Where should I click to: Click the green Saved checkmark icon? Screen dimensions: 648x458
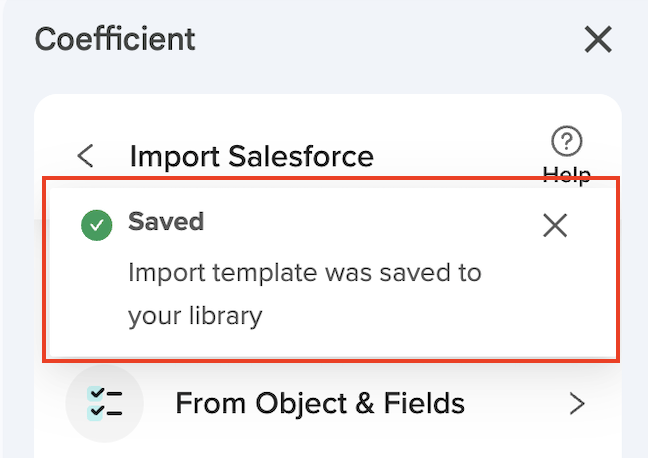(96, 226)
